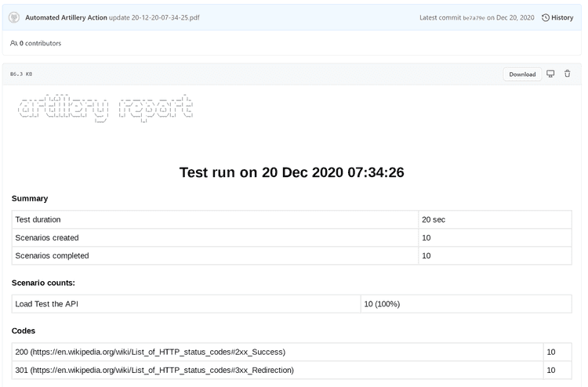Click the contributors people icon
588x387 pixels.
click(x=13, y=43)
